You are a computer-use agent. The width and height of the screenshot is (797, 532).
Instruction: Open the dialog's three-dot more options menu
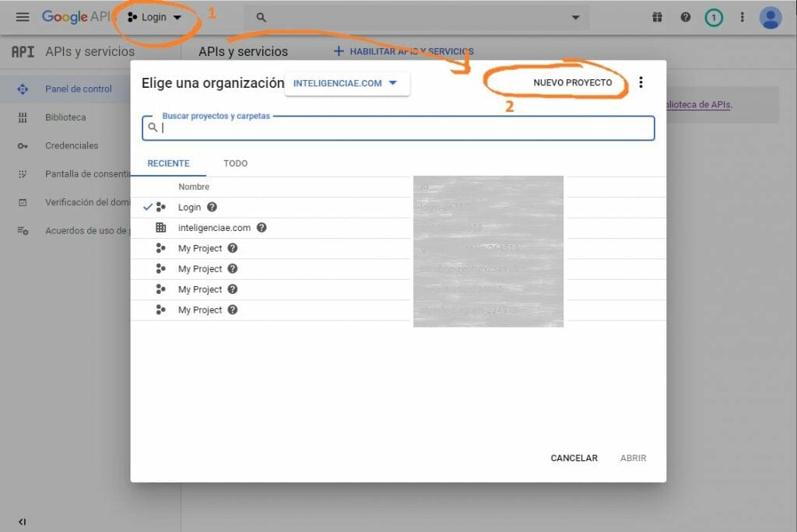(x=641, y=82)
